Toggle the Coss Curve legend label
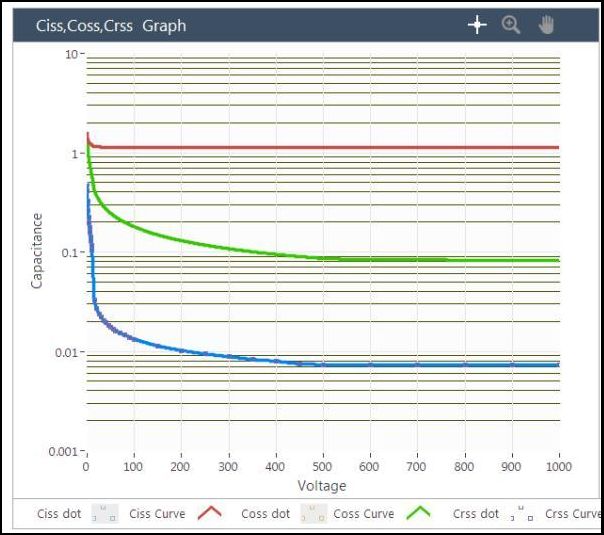 point(363,514)
